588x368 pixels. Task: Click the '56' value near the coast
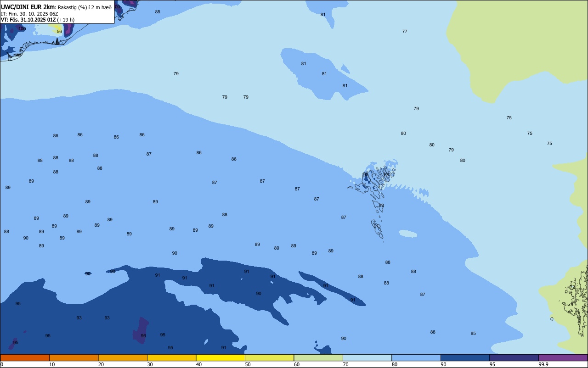59,32
